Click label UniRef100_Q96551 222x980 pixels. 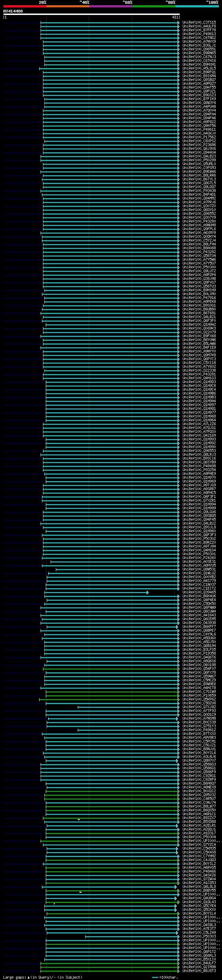pyautogui.click(x=199, y=49)
